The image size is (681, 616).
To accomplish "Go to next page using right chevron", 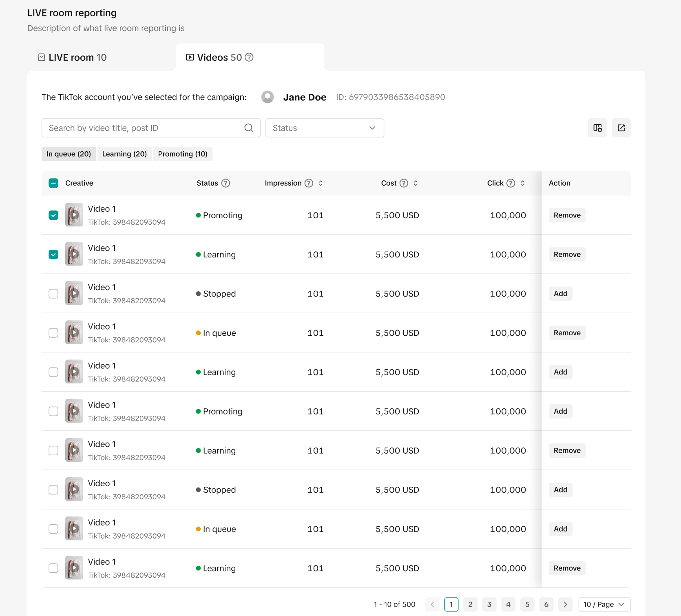I will coord(565,604).
